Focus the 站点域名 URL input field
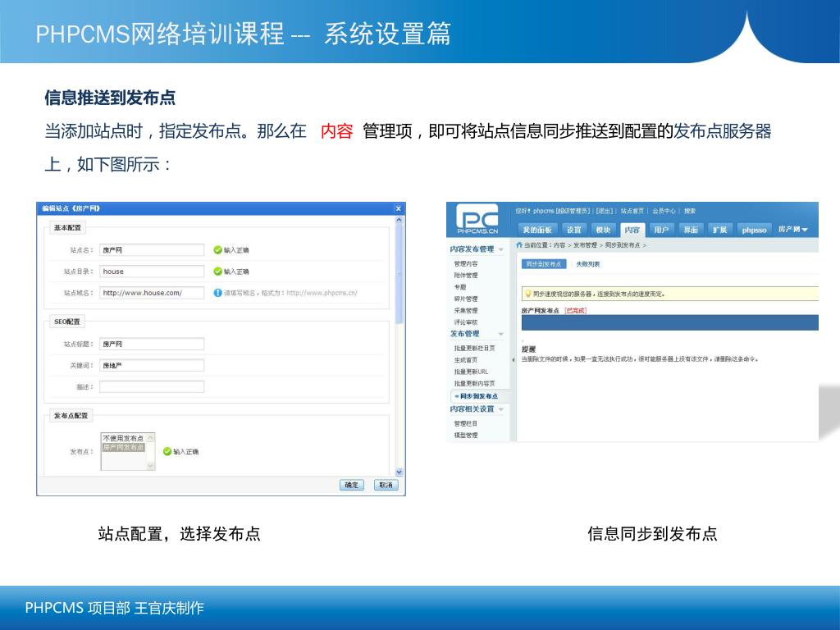The width and height of the screenshot is (840, 630). [x=152, y=293]
